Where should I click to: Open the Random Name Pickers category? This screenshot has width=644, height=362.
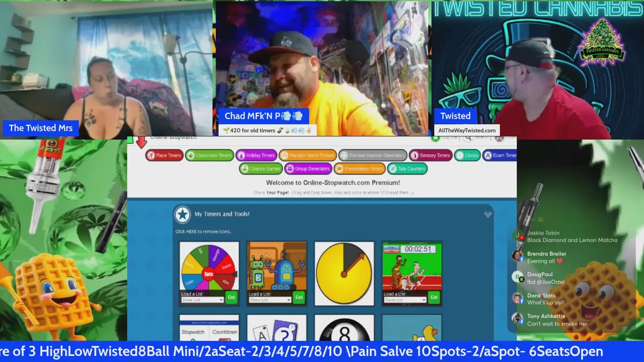point(307,155)
